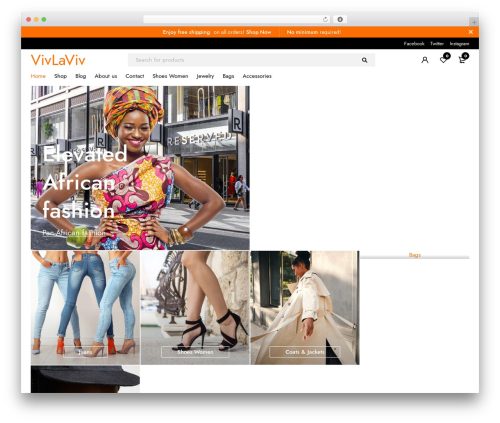500x423 pixels.
Task: Click the Pan-African fashion link on hero
Action: tap(74, 233)
